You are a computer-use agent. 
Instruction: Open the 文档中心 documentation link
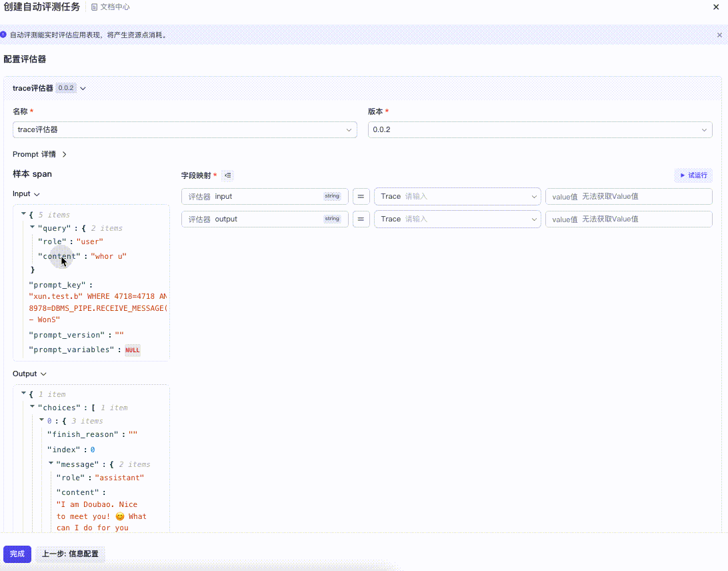(x=111, y=7)
